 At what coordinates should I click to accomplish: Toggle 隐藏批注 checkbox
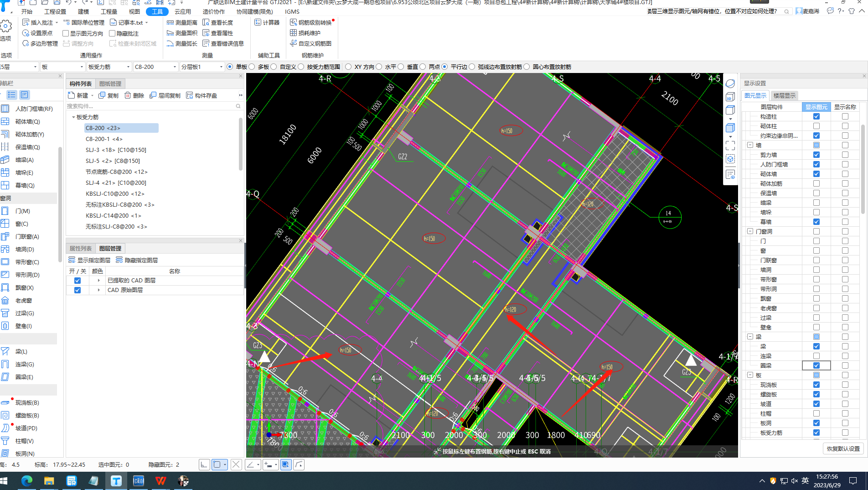coord(112,33)
